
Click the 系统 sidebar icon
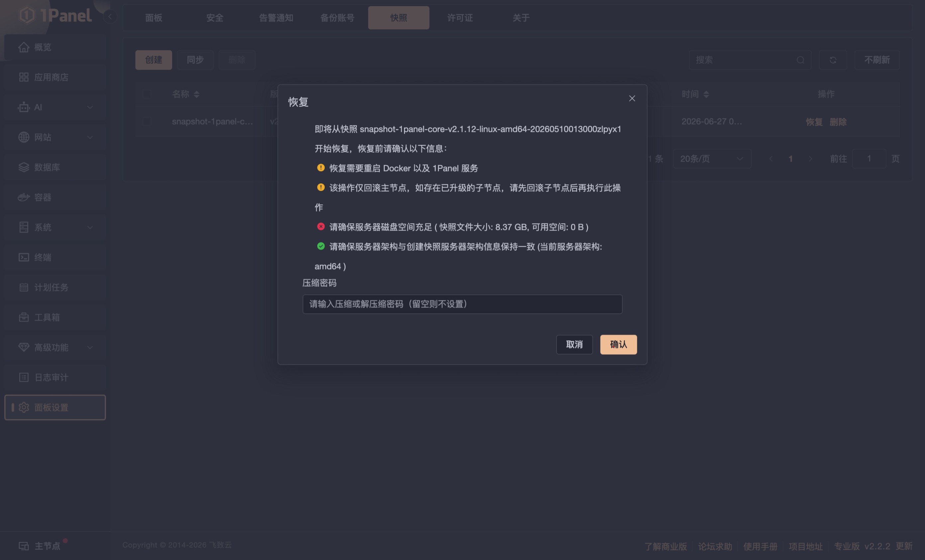click(24, 228)
